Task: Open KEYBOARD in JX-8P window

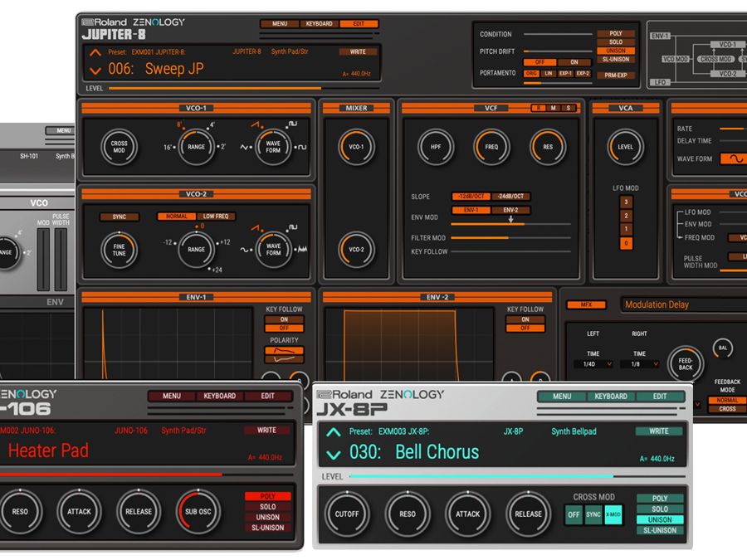Action: 611,397
